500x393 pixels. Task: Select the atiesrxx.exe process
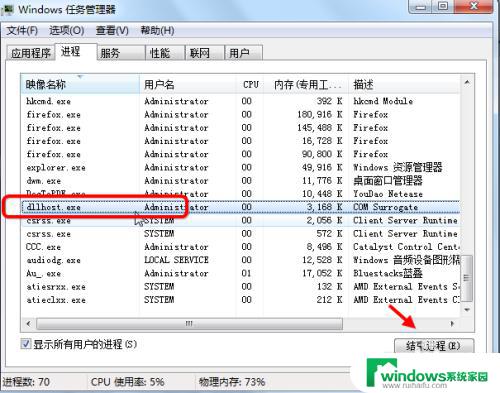click(241, 287)
